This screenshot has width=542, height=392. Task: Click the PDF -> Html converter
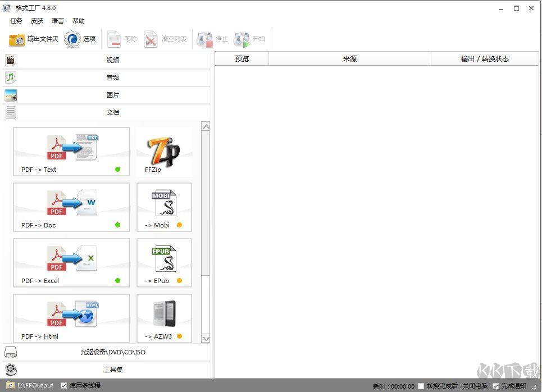tap(71, 318)
